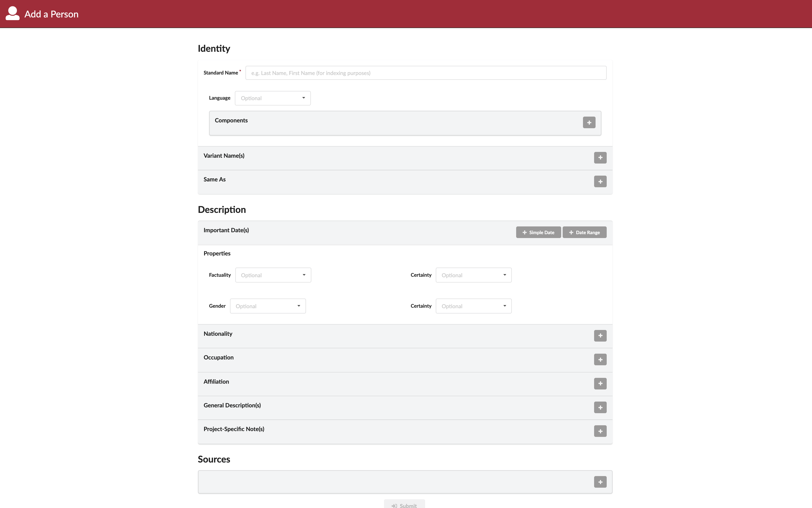This screenshot has height=508, width=812.
Task: Focus the Standard Name input field
Action: (426, 73)
